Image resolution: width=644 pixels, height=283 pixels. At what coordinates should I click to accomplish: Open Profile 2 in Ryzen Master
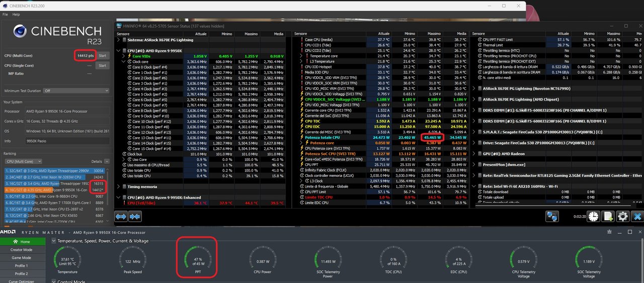[22, 274]
